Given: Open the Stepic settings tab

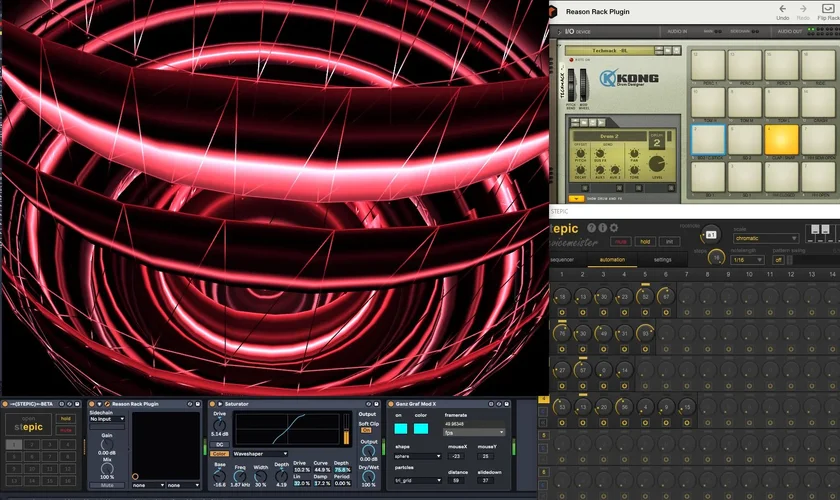Looking at the screenshot, I should coord(663,260).
